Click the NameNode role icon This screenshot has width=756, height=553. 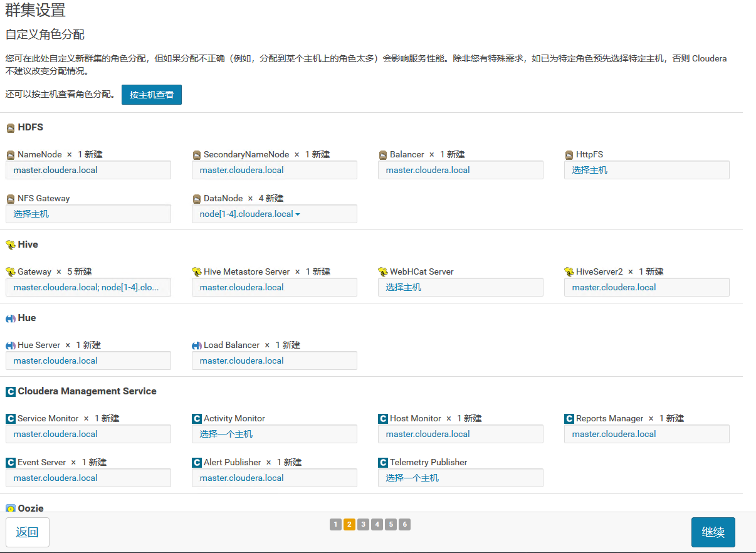pos(11,155)
